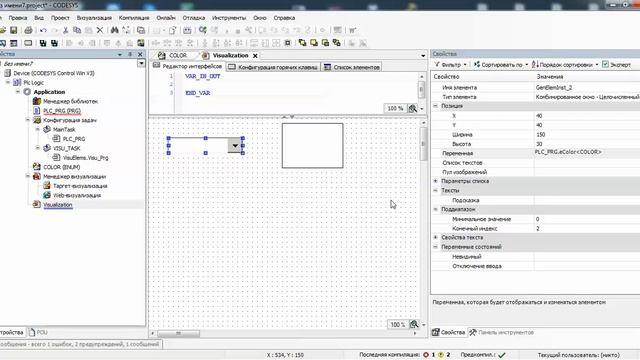Open the Порядок сортировки dropdown
Viewport: 640px width, 360px height.
tap(565, 64)
